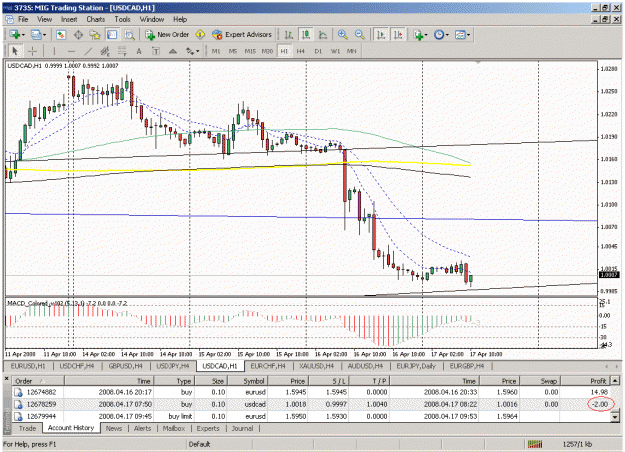Open the Tools menu
Screen dimensions: 625x452
pos(122,19)
